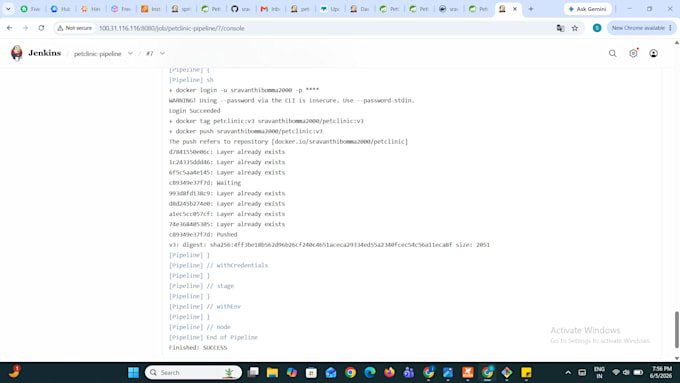Click the '[Pipeline] // stage' line

pos(201,286)
